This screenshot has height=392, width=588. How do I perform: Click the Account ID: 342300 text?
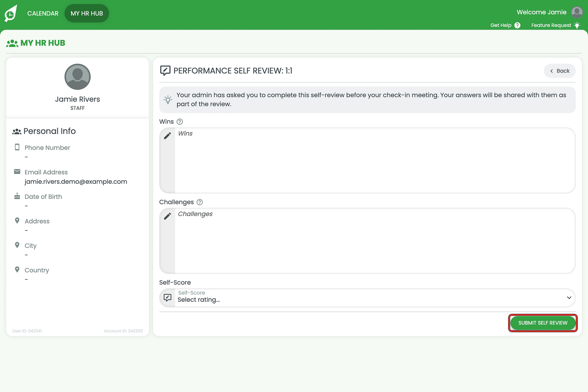(x=123, y=331)
